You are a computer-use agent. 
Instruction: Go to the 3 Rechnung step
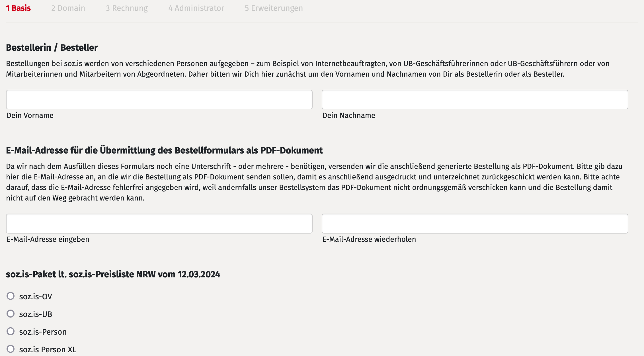[127, 8]
